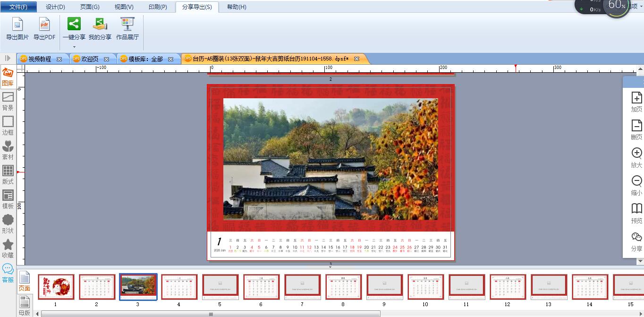Expand the collapsed left sidebar arrow
644x317 pixels.
click(x=8, y=58)
